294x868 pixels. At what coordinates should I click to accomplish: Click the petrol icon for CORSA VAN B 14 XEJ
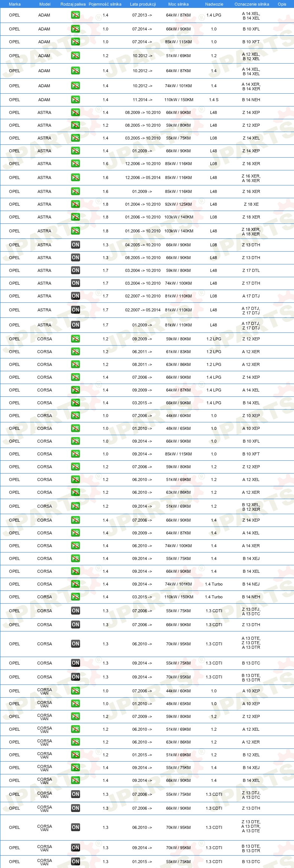click(76, 768)
